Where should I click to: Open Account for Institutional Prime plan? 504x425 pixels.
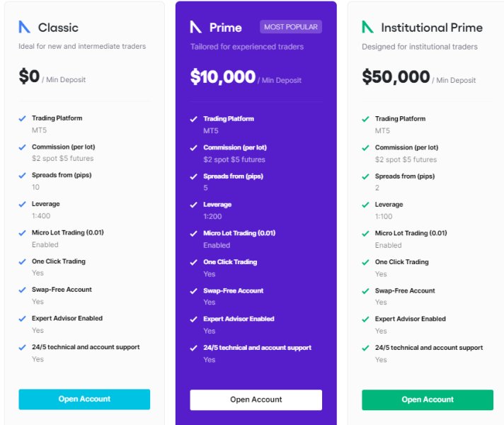click(428, 399)
